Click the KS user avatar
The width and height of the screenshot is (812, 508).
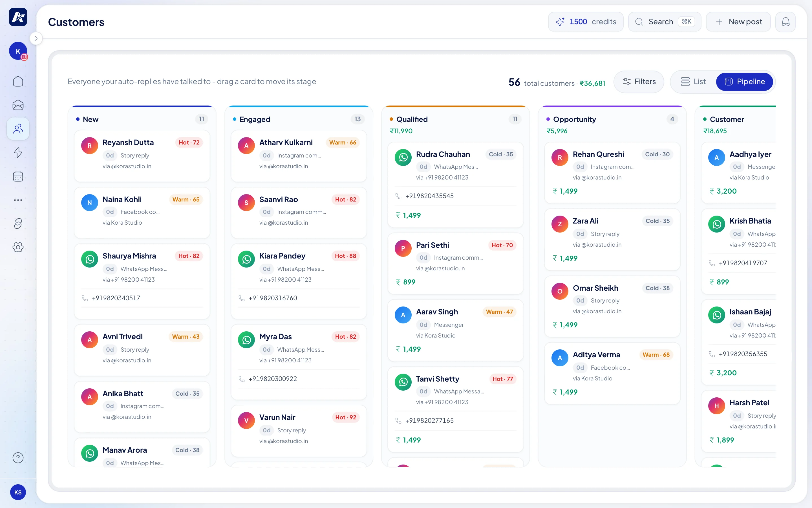[18, 492]
